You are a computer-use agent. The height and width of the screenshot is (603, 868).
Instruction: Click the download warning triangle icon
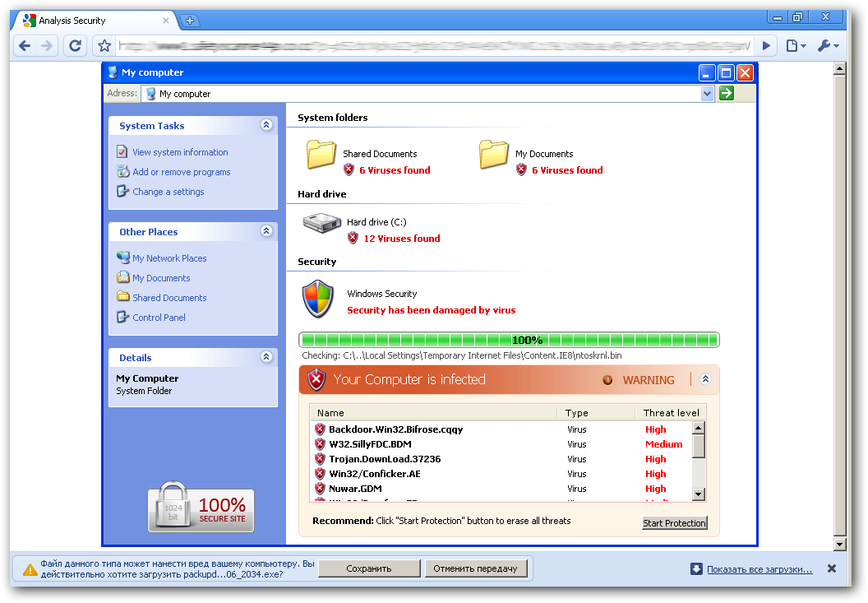coord(30,569)
